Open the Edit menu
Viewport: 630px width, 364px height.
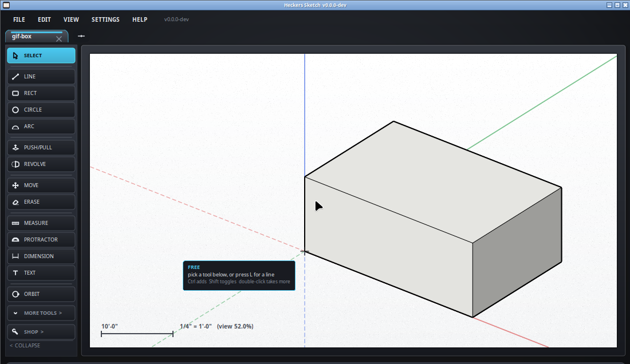point(44,19)
